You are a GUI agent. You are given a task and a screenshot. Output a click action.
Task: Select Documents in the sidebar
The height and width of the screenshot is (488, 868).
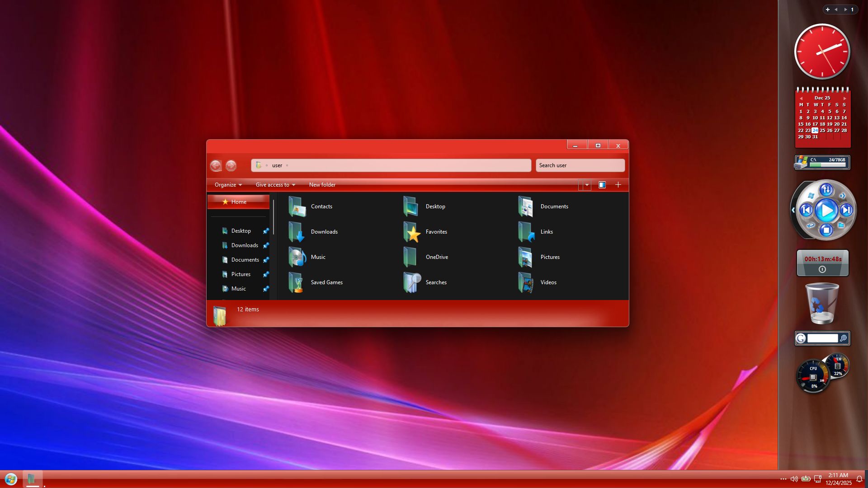pyautogui.click(x=245, y=260)
